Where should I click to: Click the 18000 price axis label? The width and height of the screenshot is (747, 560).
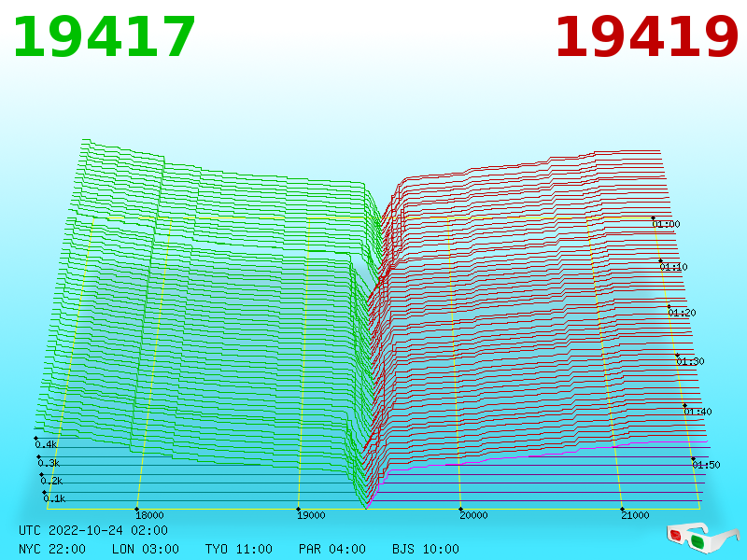click(x=149, y=515)
